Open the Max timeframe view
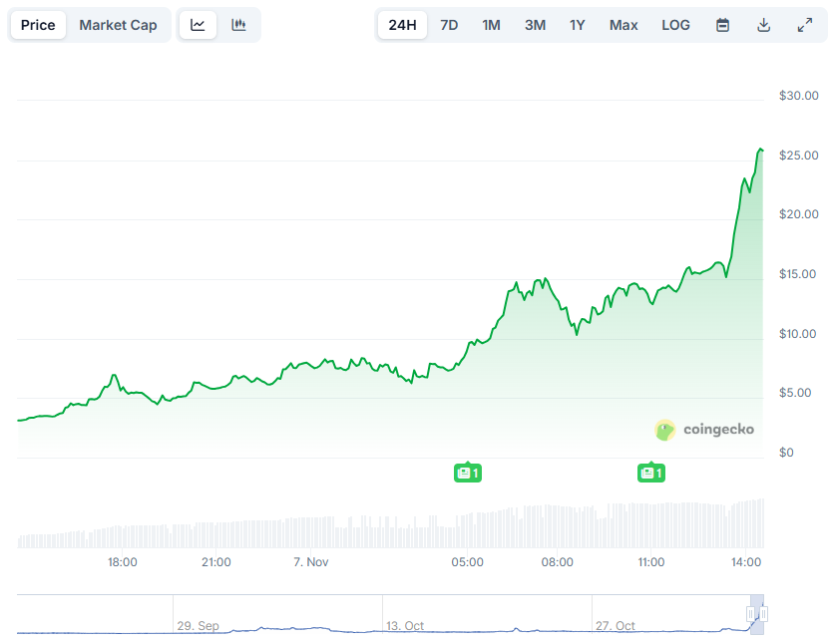830x644 pixels. pyautogui.click(x=623, y=25)
